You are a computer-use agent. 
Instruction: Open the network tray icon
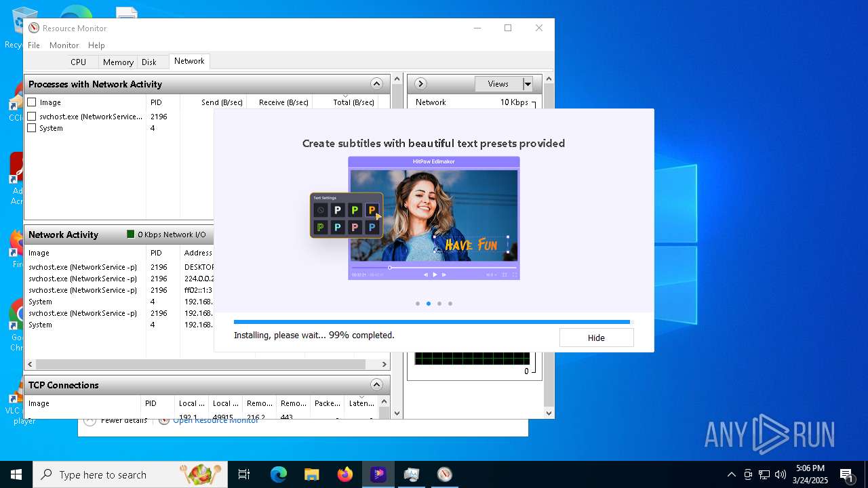click(x=764, y=474)
